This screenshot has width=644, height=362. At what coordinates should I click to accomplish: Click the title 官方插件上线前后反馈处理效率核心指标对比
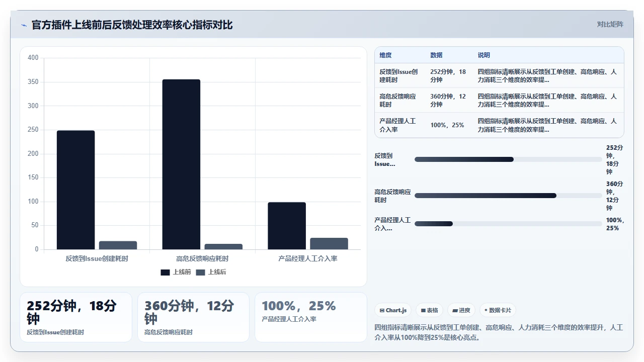[132, 25]
